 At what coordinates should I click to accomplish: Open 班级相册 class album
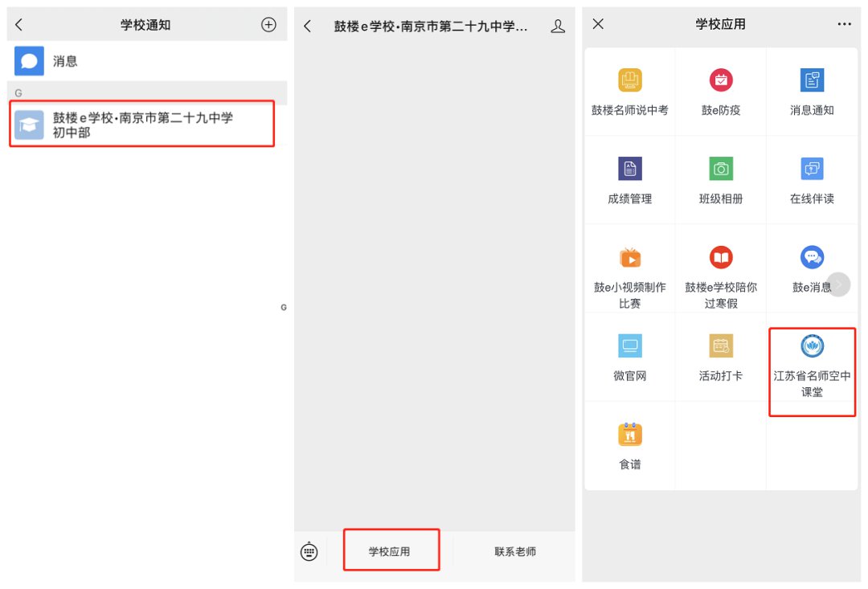[x=721, y=180]
